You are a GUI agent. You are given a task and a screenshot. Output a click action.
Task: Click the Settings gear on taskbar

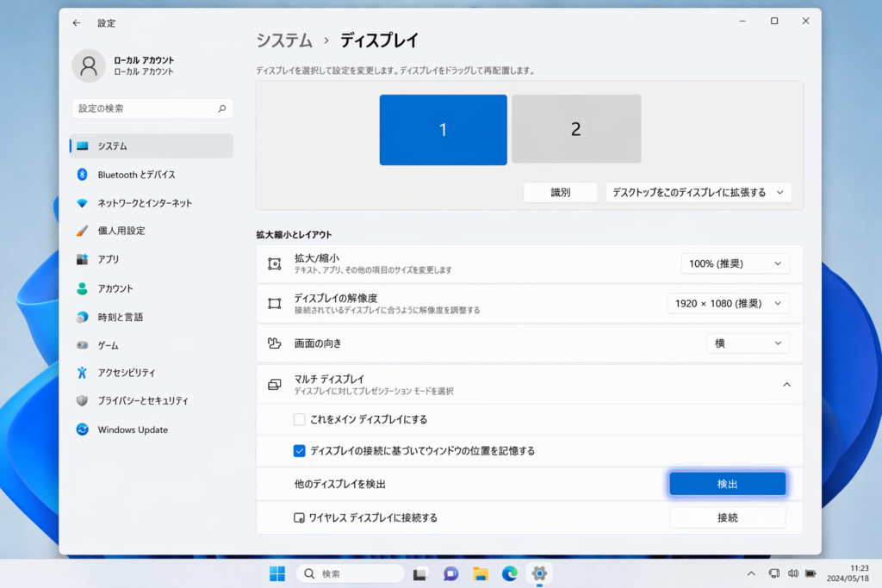pyautogui.click(x=539, y=573)
